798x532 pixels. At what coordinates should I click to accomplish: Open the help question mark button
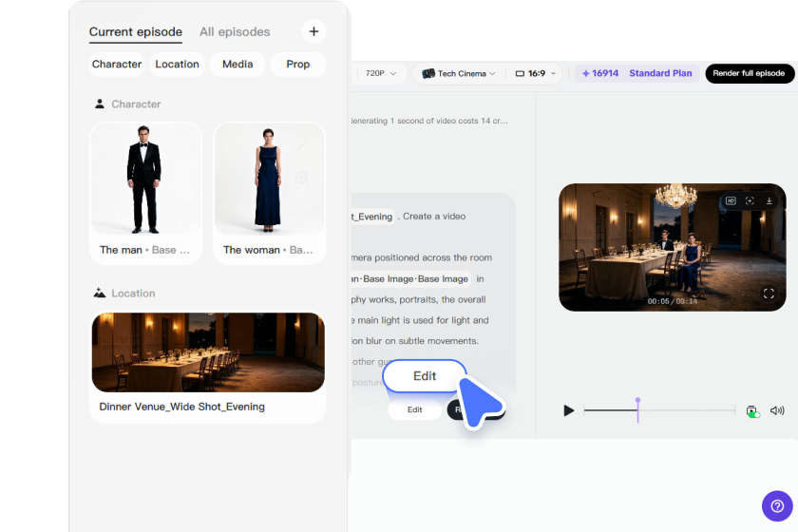point(777,506)
